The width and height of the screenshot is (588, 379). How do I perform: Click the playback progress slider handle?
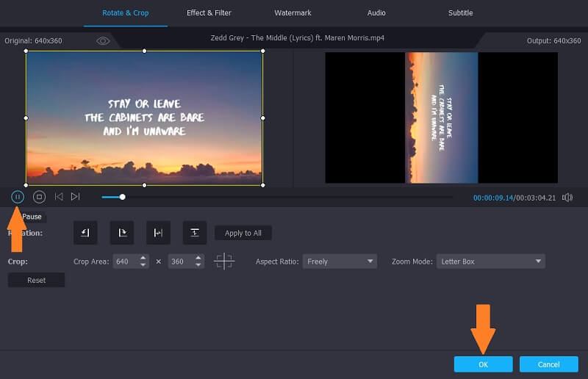point(122,197)
